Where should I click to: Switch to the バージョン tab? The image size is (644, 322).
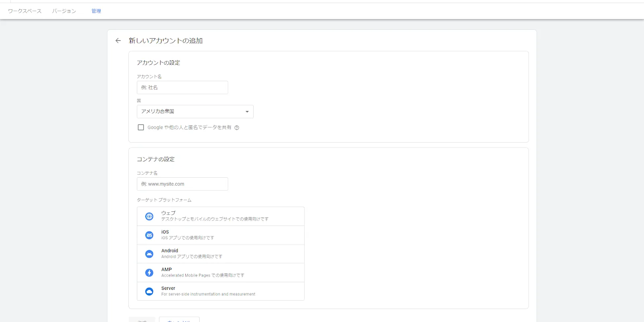point(64,11)
